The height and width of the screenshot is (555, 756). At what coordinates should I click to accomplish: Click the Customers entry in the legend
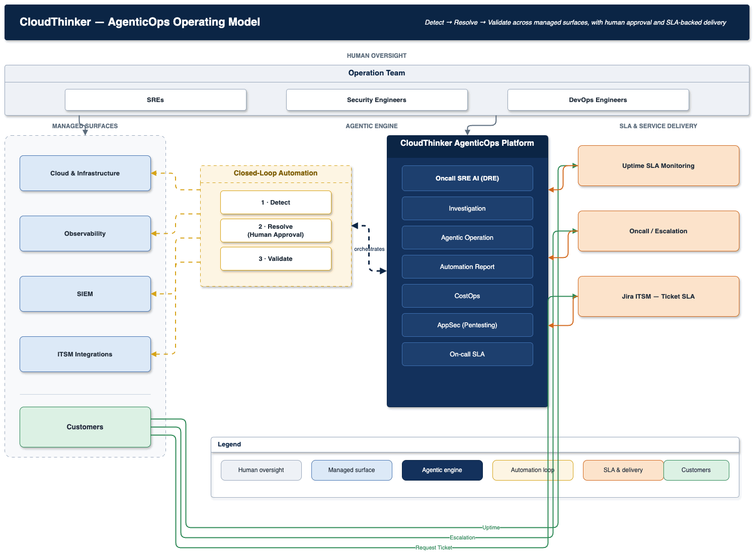696,470
